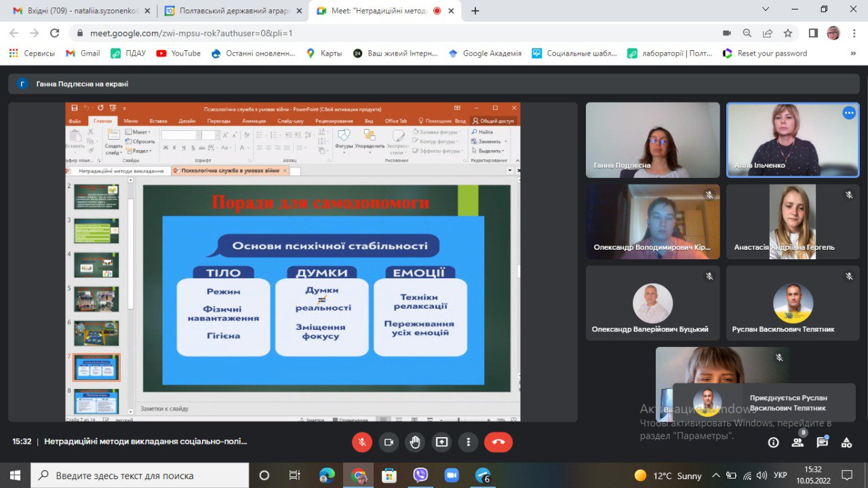Open Microsoft Store from the taskbar
This screenshot has height=488, width=868.
point(389,475)
